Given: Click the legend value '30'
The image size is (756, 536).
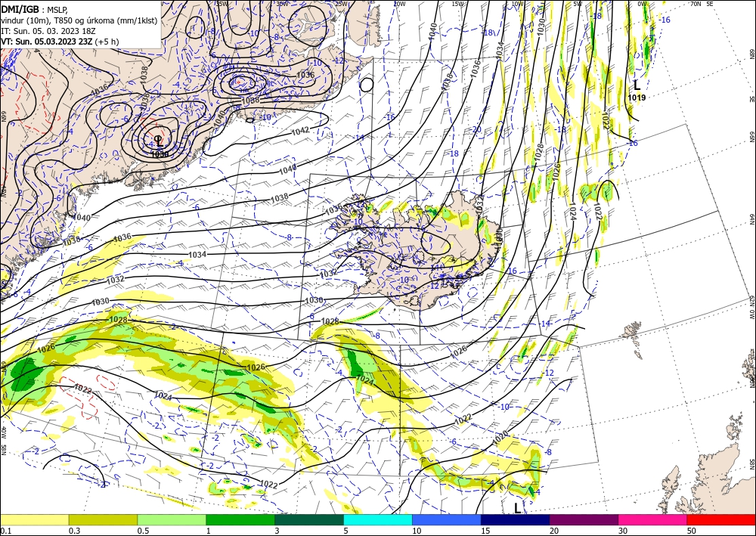Looking at the screenshot, I should [x=624, y=531].
